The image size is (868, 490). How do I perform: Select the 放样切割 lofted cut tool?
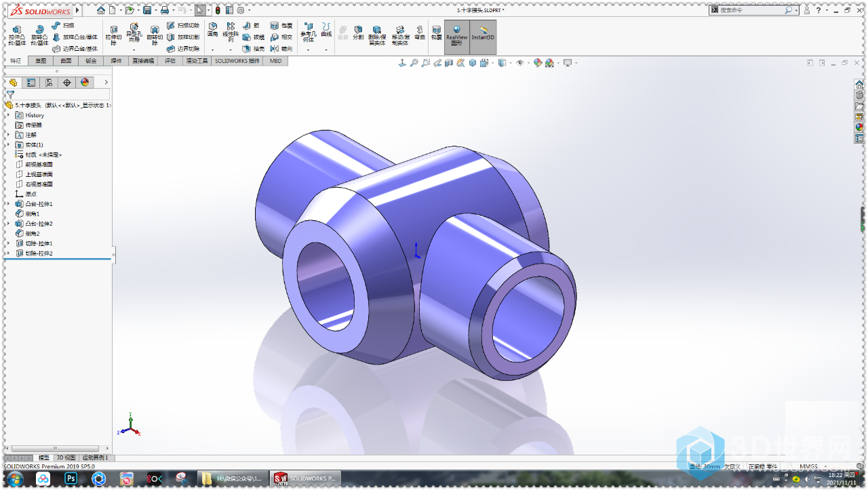coord(183,37)
